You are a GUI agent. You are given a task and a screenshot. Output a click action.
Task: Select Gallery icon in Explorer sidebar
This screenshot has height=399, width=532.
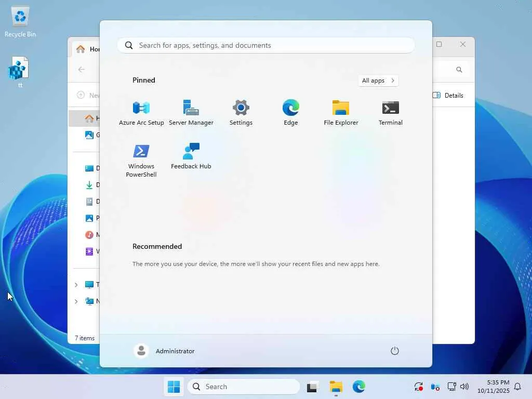pos(89,135)
